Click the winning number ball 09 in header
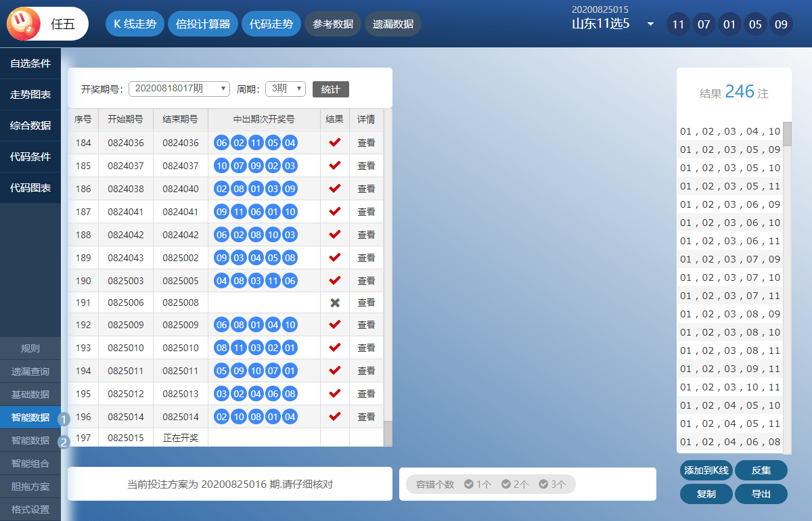Image resolution: width=812 pixels, height=521 pixels. tap(781, 24)
